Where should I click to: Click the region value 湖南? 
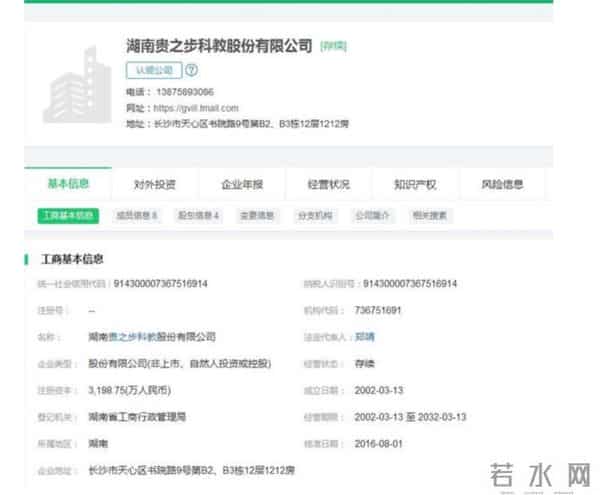pyautogui.click(x=98, y=444)
